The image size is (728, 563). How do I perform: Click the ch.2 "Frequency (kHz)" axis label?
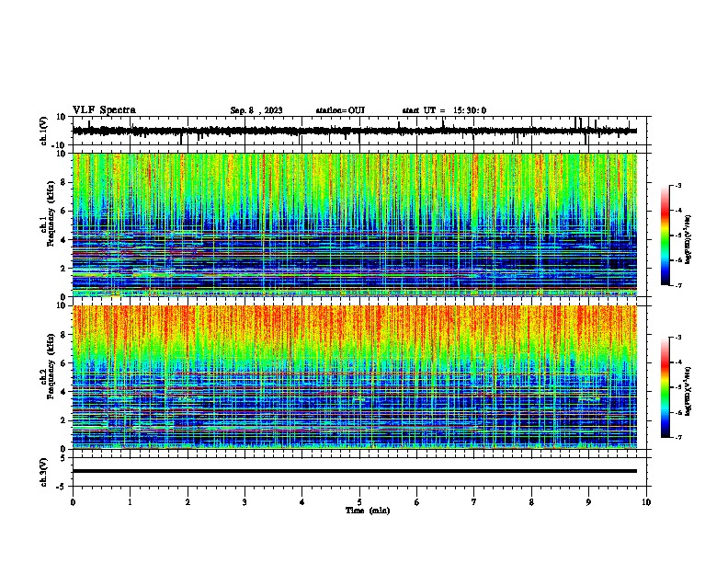(51, 366)
